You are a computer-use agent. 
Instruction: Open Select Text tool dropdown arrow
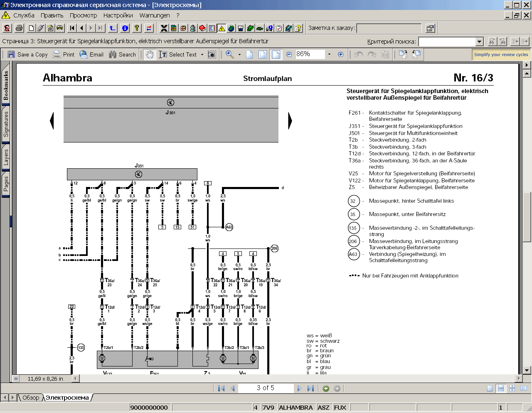click(x=202, y=54)
